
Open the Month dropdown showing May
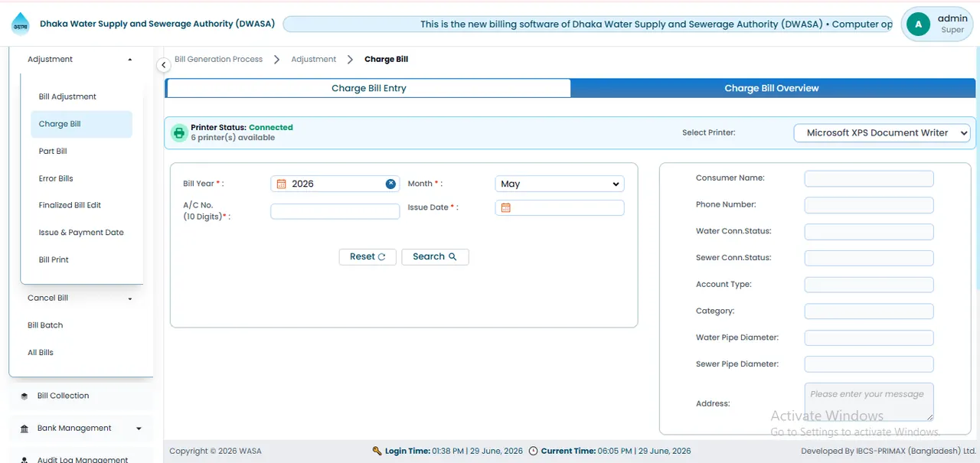560,184
